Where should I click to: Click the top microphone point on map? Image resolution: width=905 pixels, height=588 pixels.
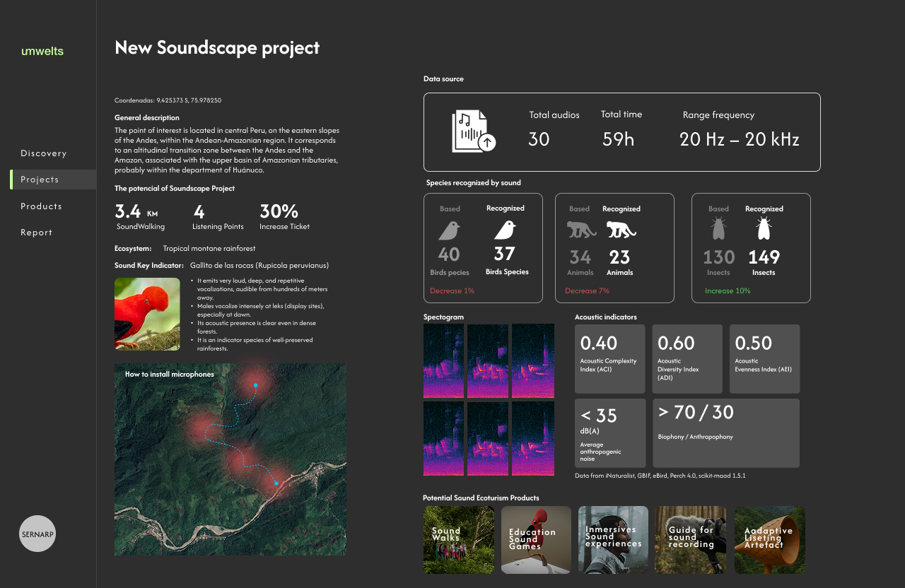[x=255, y=385]
